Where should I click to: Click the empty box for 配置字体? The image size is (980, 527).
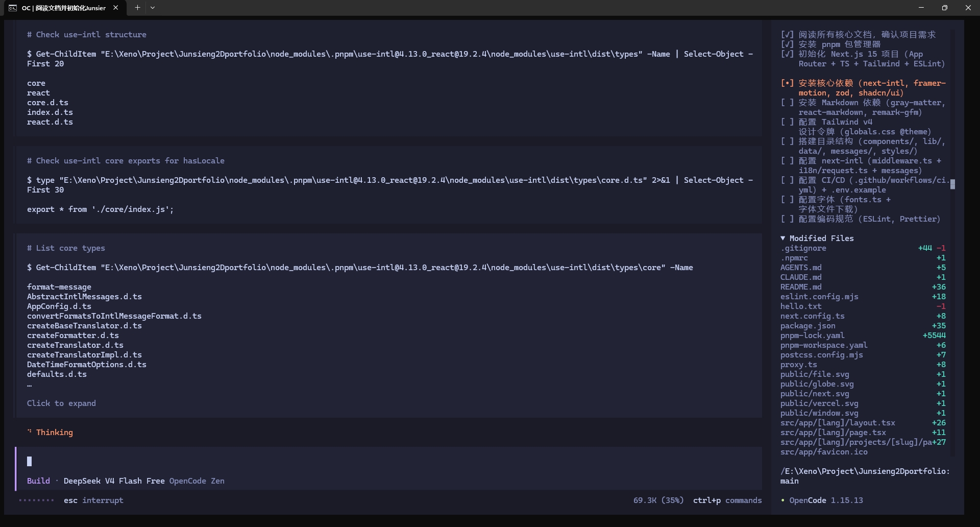pyautogui.click(x=787, y=200)
